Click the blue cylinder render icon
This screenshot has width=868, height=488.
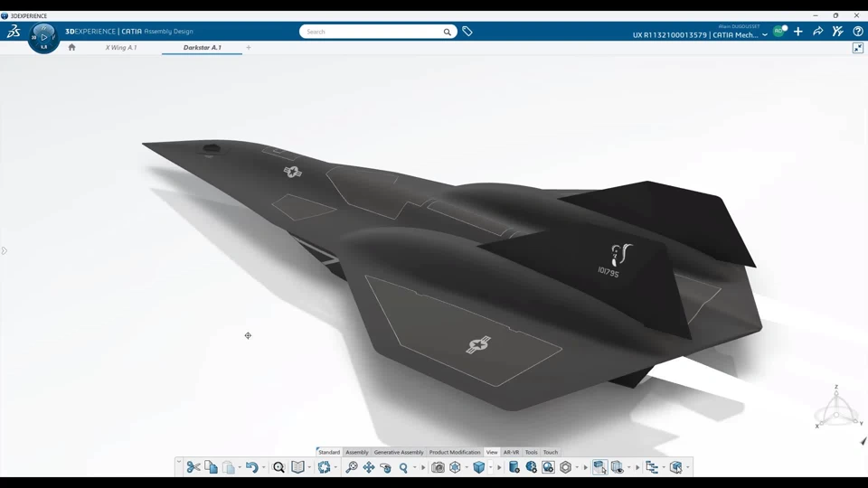(514, 467)
